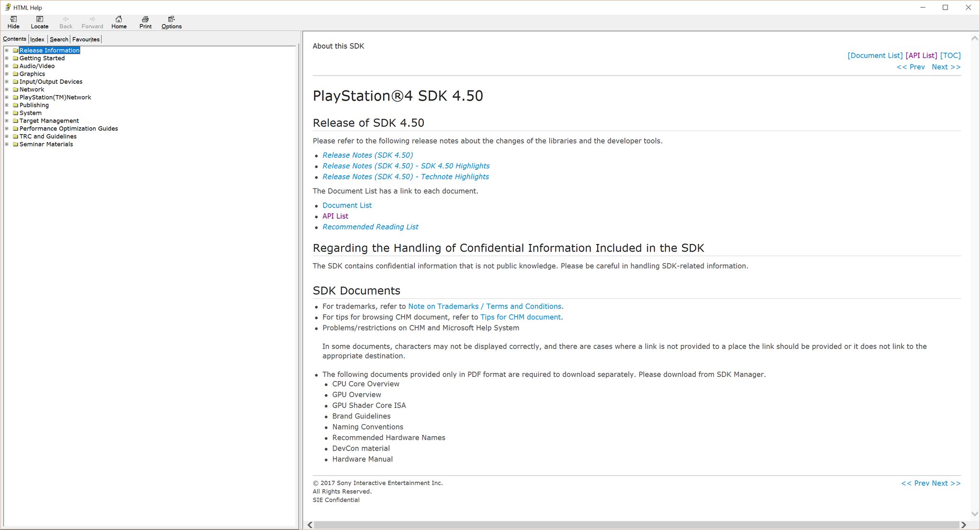This screenshot has width=980, height=530.
Task: Click the horizontal scrollbar right arrow
Action: pos(963,525)
